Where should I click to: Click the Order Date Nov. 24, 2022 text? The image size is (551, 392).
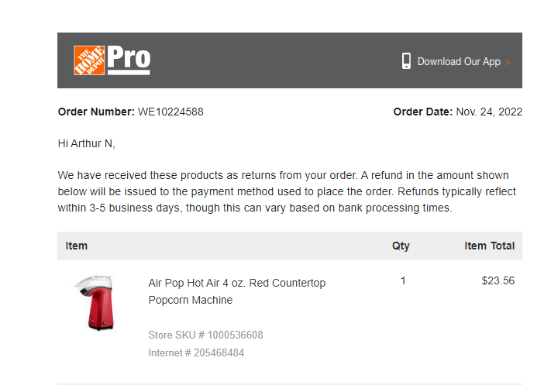click(457, 112)
